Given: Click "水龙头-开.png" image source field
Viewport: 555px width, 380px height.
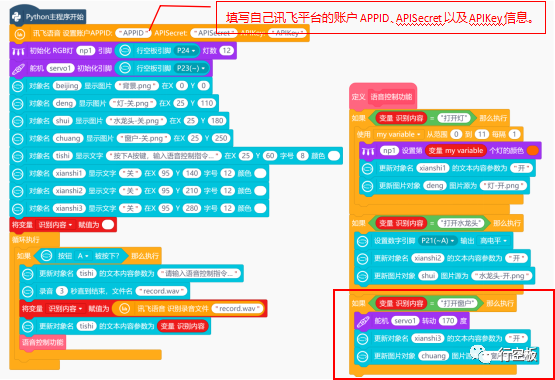Looking at the screenshot, I should tap(502, 276).
